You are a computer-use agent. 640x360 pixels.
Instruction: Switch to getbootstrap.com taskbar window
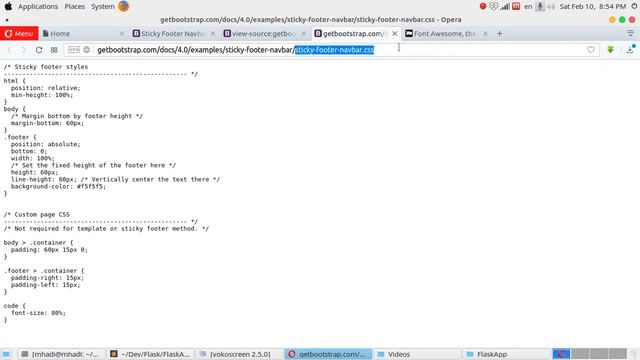[x=329, y=354]
